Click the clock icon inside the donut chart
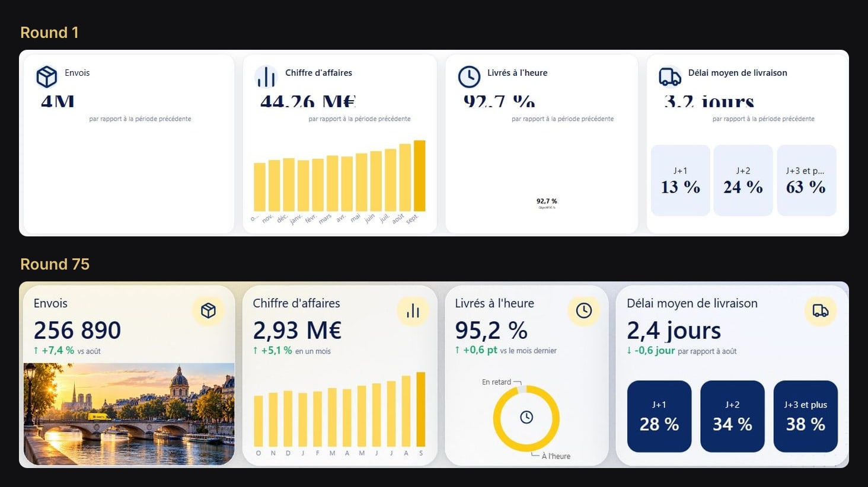 click(526, 418)
